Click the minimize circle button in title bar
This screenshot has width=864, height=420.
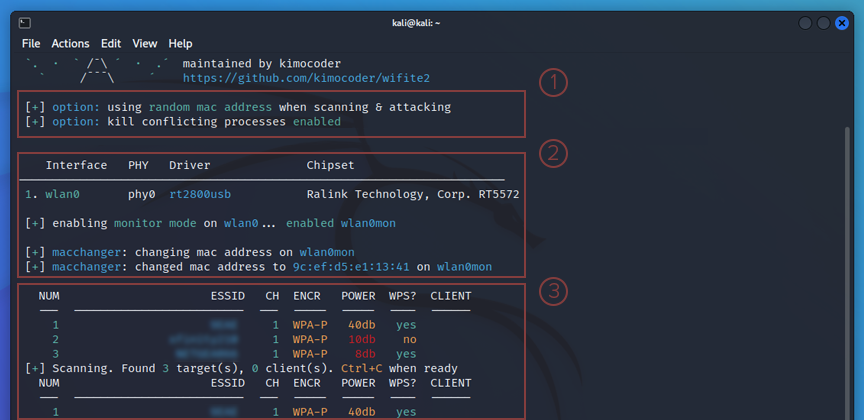click(805, 23)
